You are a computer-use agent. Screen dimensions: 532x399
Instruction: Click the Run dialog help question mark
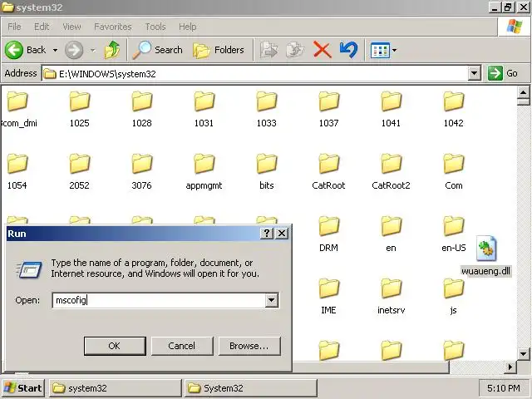coord(267,233)
